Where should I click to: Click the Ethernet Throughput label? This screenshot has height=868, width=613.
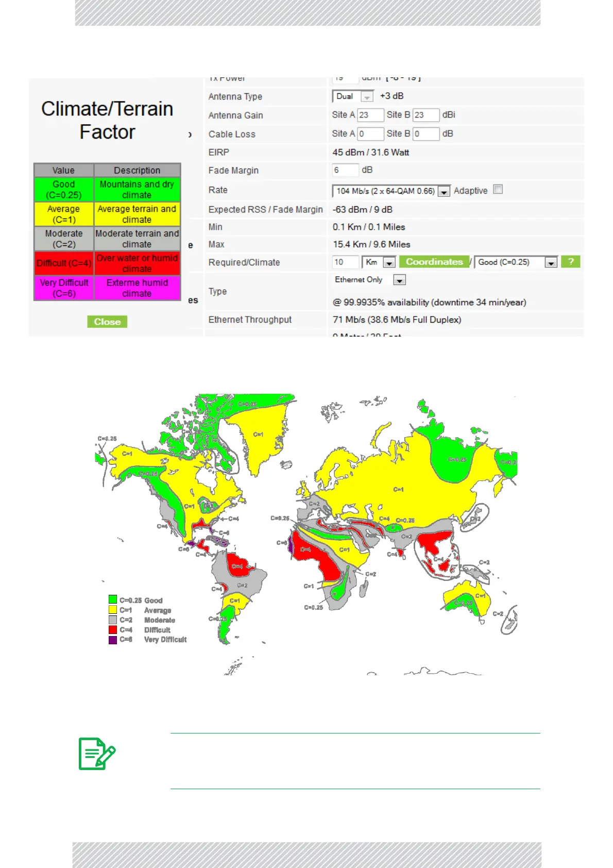(250, 320)
